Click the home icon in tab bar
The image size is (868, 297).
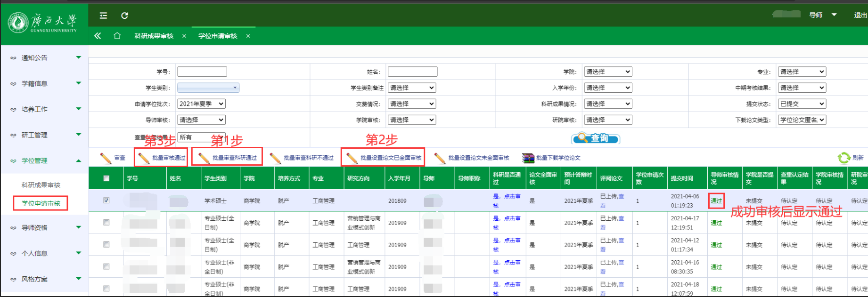tap(117, 36)
